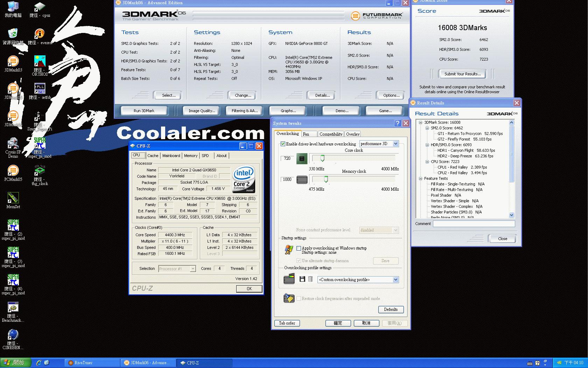This screenshot has height=368, width=588.
Task: Open the PCMark05 desktop icon
Action: click(x=13, y=173)
